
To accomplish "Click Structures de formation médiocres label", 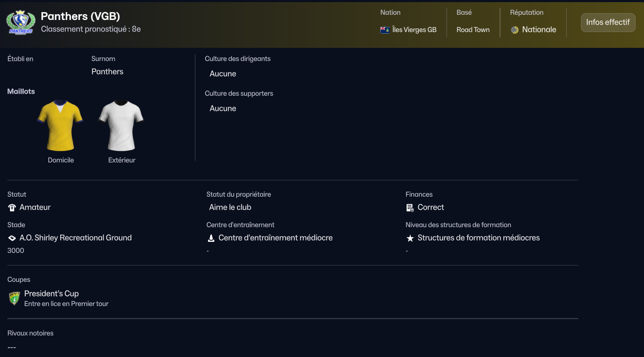I will [x=479, y=238].
